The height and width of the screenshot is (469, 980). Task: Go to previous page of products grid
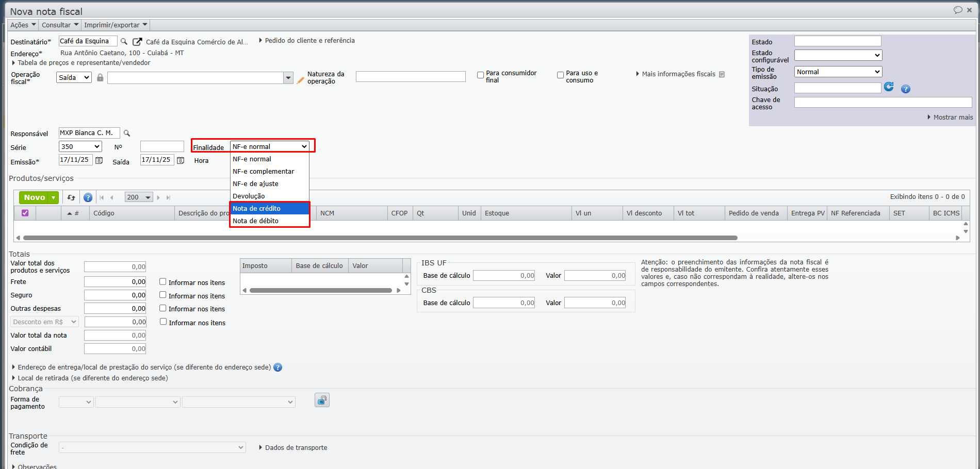111,197
